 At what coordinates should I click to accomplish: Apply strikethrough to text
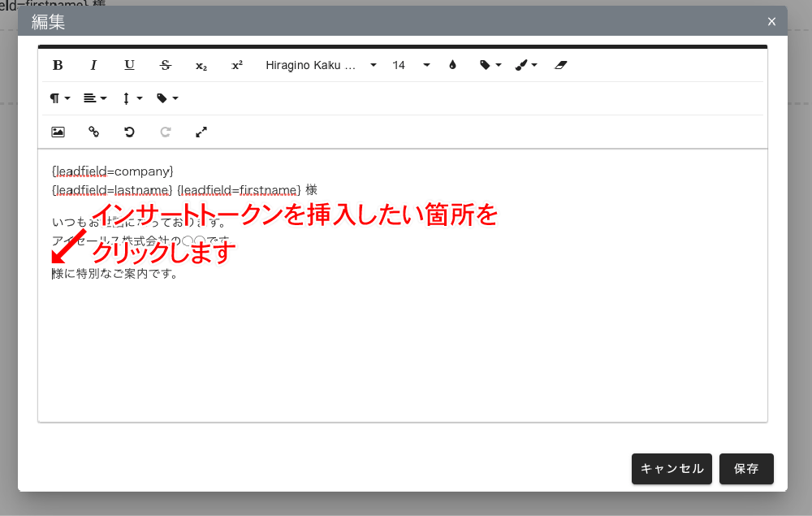[x=166, y=65]
